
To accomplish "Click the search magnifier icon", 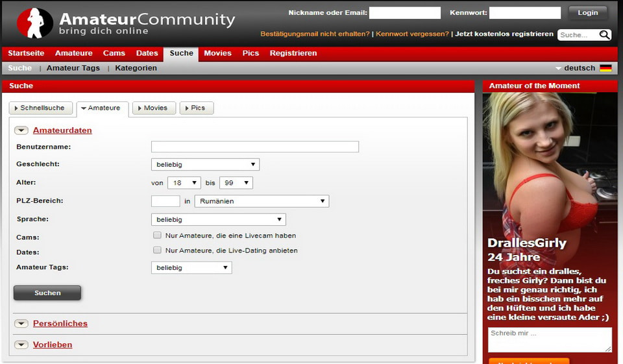I will [x=604, y=35].
